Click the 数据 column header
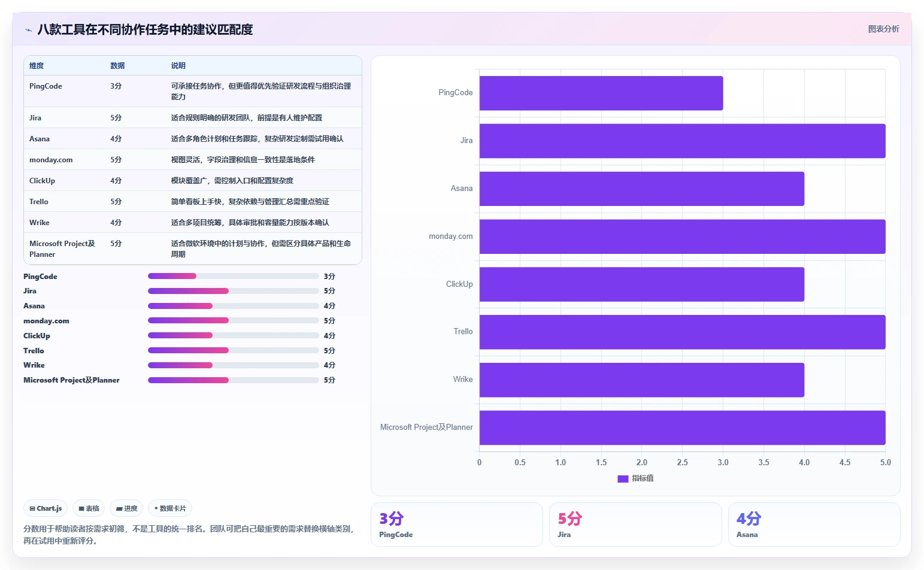Image resolution: width=924 pixels, height=570 pixels. click(117, 66)
